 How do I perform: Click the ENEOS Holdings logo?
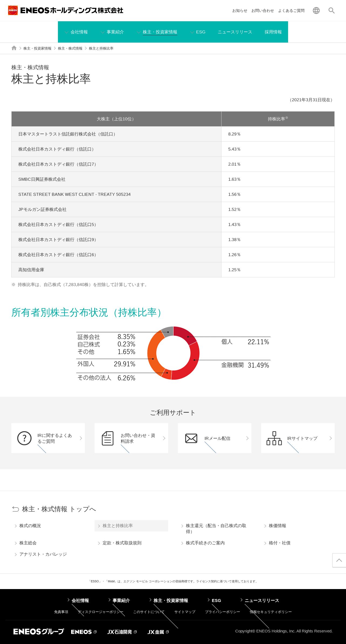65,11
